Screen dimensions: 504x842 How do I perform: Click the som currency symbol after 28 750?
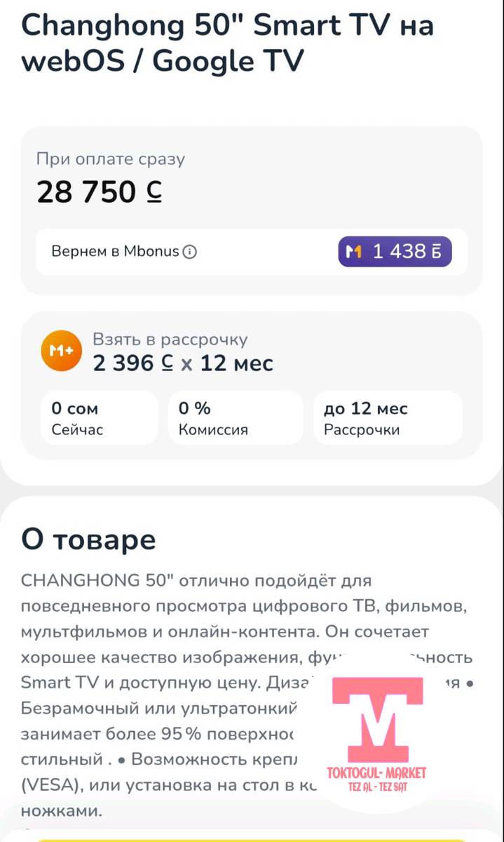pyautogui.click(x=154, y=192)
